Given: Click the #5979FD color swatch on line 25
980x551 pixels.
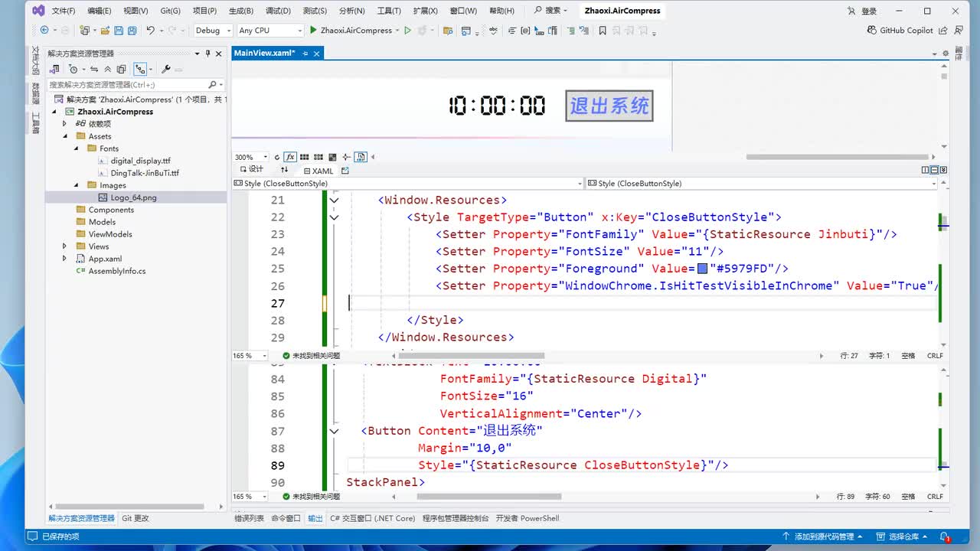Looking at the screenshot, I should 702,269.
